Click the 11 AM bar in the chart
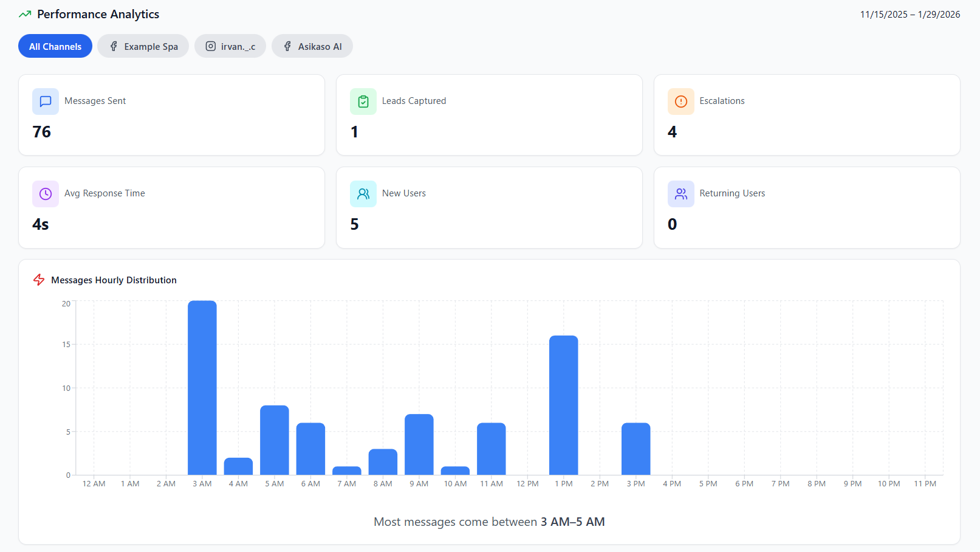The width and height of the screenshot is (980, 552). tap(492, 449)
